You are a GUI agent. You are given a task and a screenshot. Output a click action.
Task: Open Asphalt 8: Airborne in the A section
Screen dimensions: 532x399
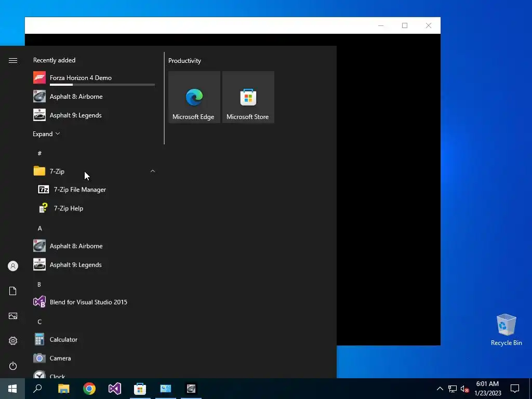tap(94, 246)
